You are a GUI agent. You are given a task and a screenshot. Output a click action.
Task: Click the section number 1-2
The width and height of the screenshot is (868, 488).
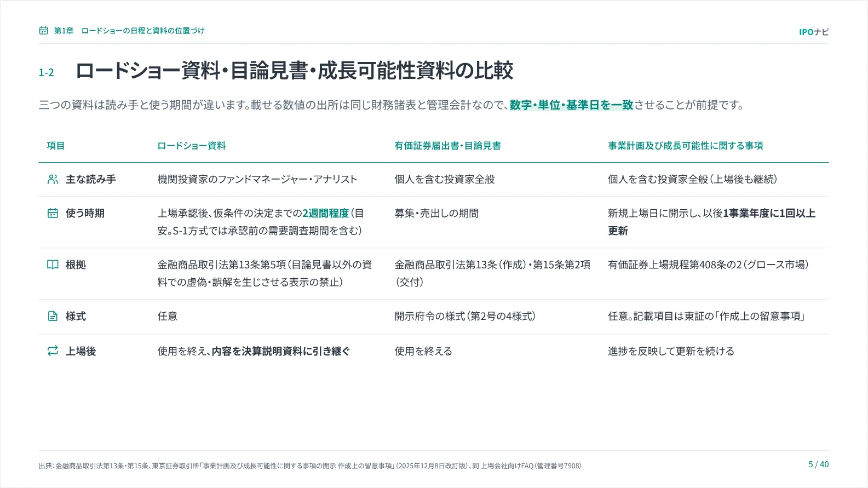46,72
